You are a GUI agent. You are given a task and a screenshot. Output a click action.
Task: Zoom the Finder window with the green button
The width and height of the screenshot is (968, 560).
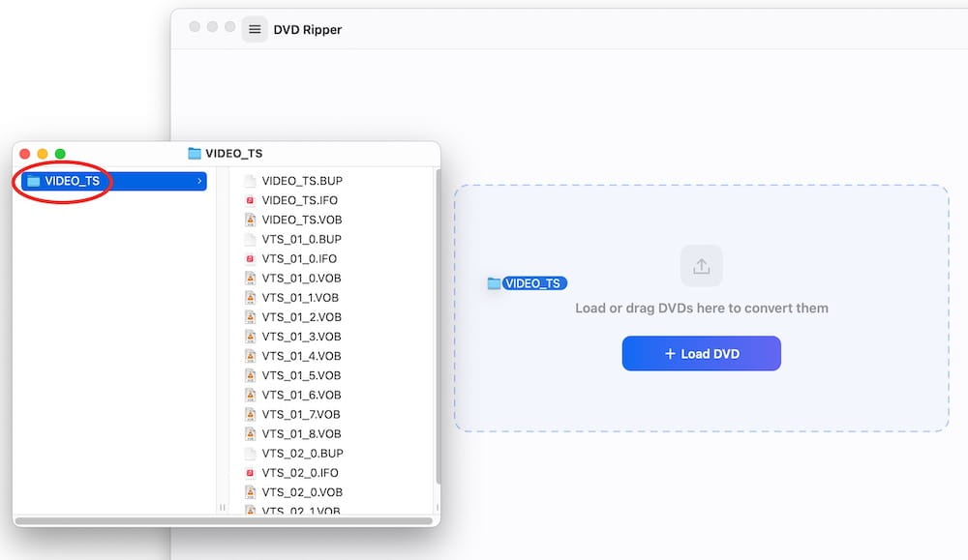pos(60,154)
